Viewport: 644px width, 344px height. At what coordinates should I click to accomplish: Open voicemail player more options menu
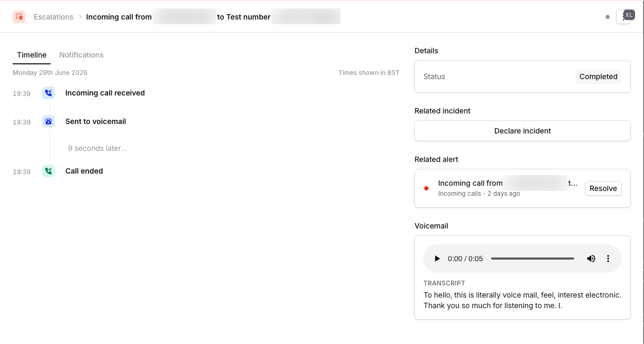[x=608, y=259]
